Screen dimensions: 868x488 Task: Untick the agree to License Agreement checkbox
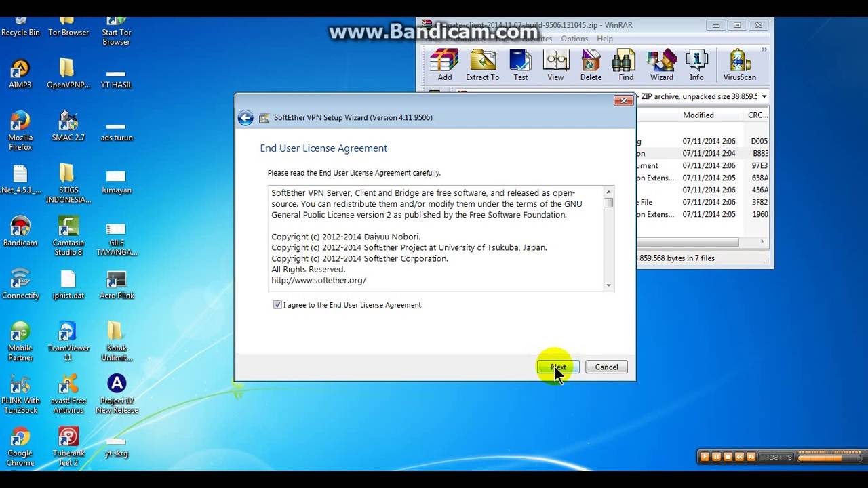pos(277,305)
